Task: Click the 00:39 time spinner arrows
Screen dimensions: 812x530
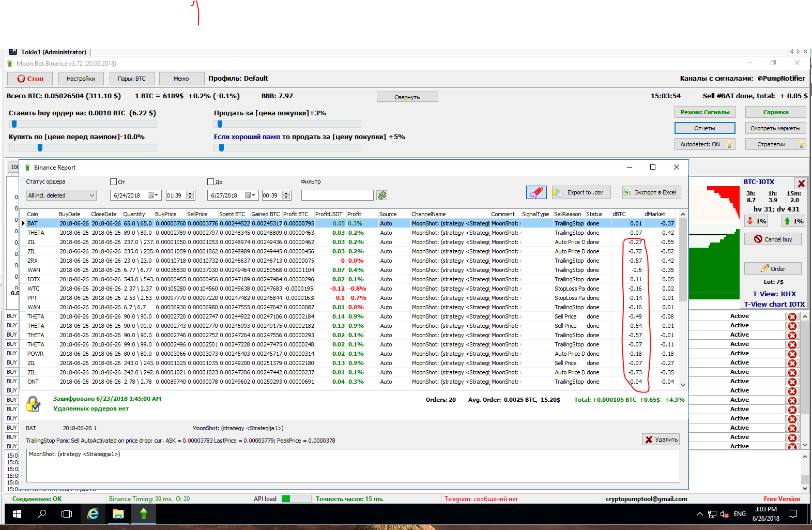Action: pos(287,195)
